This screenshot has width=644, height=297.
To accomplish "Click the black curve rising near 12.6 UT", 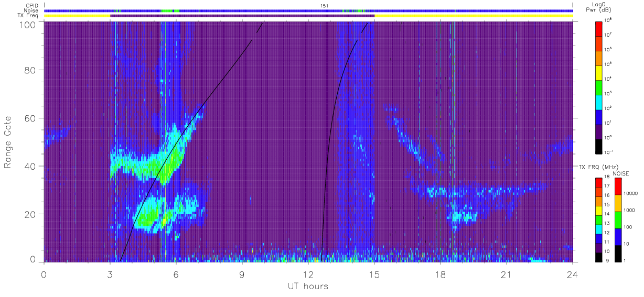I will coord(331,141).
